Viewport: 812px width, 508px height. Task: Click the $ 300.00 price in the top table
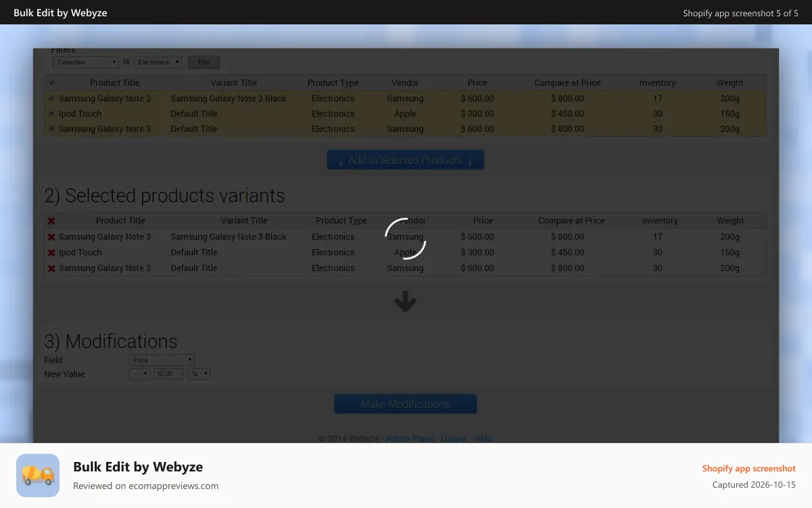tap(477, 114)
